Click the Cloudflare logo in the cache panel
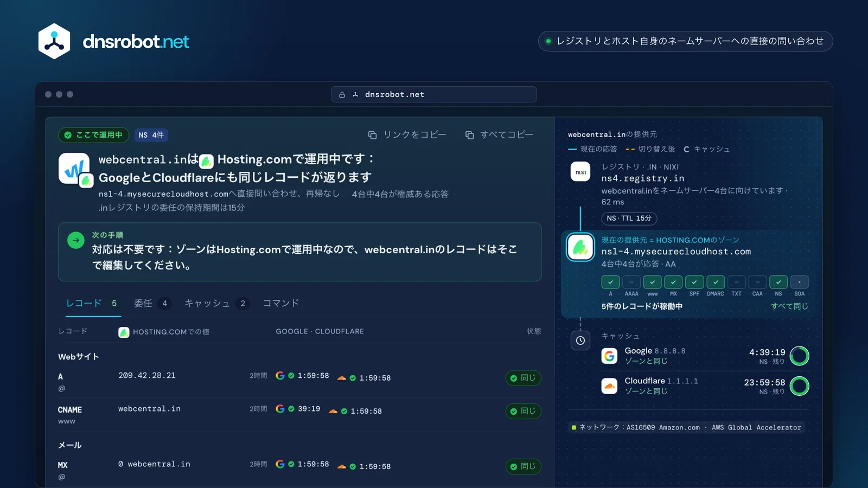 tap(609, 386)
